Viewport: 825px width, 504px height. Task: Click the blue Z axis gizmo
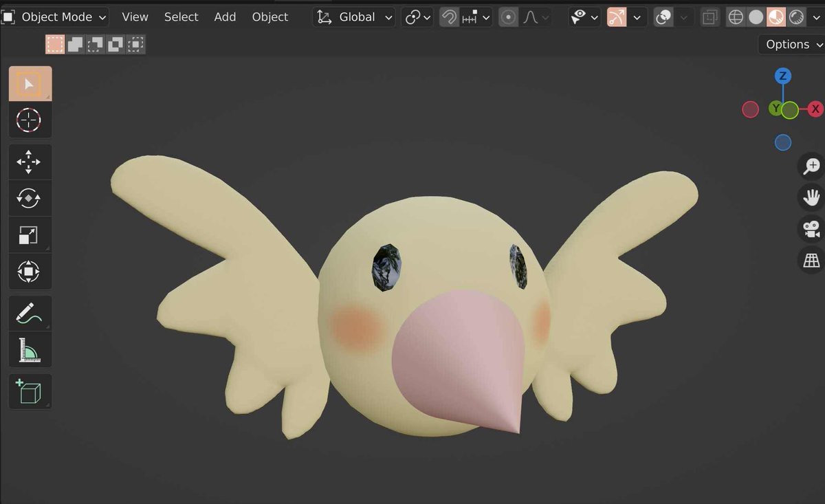[782, 76]
